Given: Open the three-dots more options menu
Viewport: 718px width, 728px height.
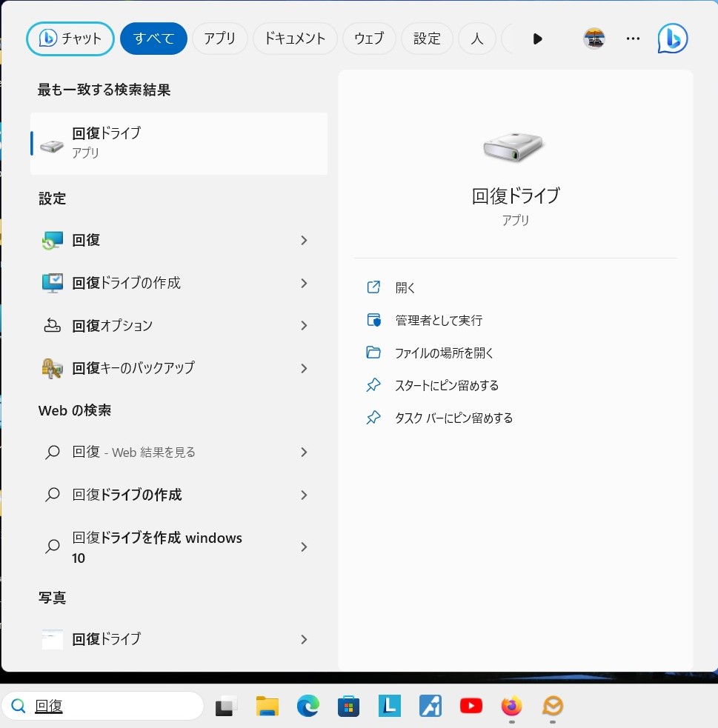Looking at the screenshot, I should [x=633, y=39].
